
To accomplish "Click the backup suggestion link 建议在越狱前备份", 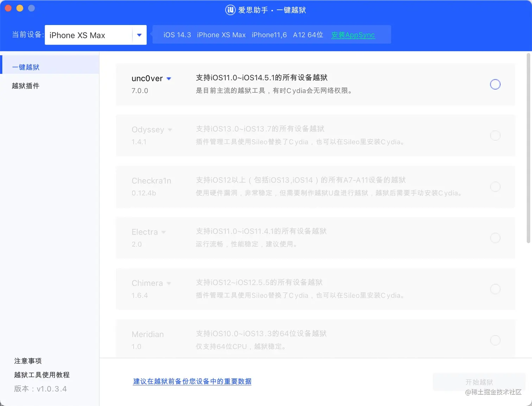I will 192,381.
